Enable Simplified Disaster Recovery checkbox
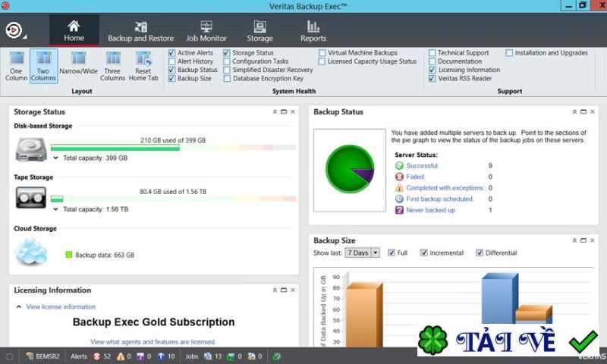607x364 pixels. (x=226, y=70)
